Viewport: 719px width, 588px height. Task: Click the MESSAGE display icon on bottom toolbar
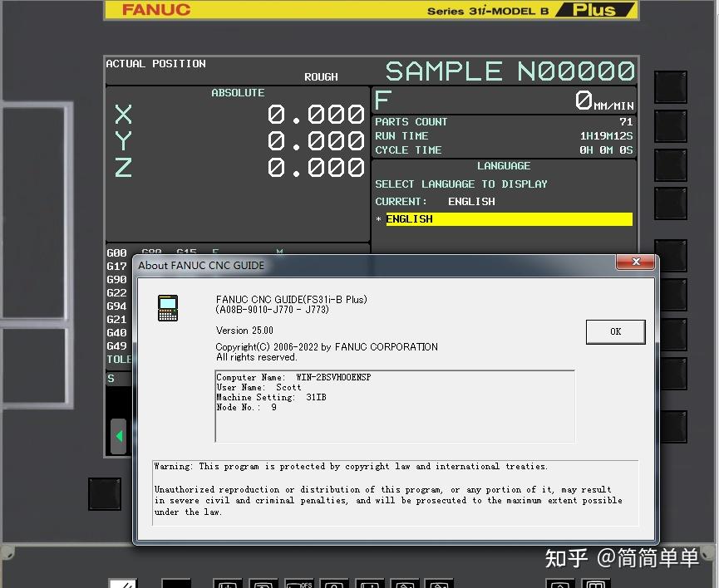point(370,582)
